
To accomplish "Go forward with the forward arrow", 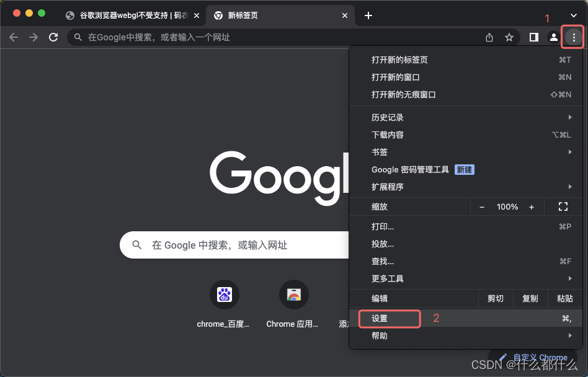I will pyautogui.click(x=33, y=37).
